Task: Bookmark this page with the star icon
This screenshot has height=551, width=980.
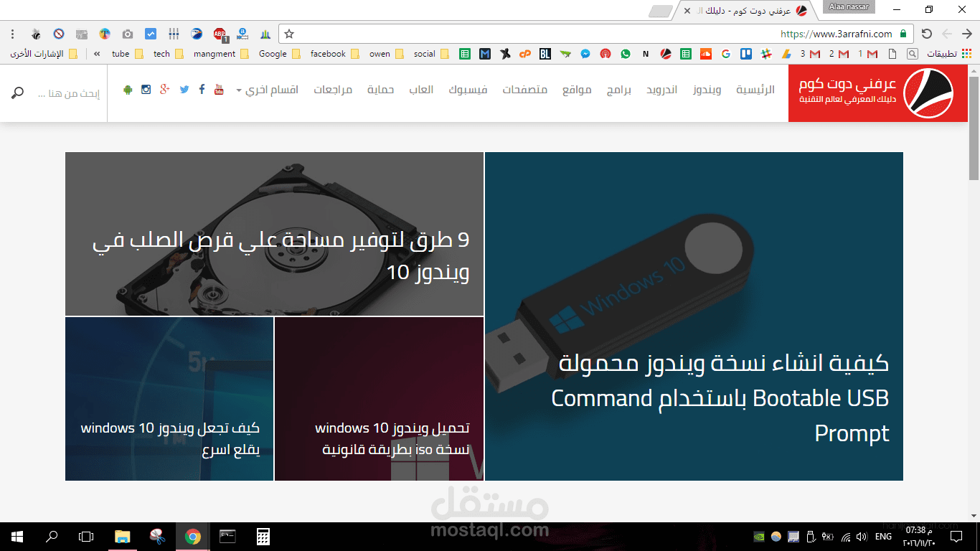Action: coord(289,34)
